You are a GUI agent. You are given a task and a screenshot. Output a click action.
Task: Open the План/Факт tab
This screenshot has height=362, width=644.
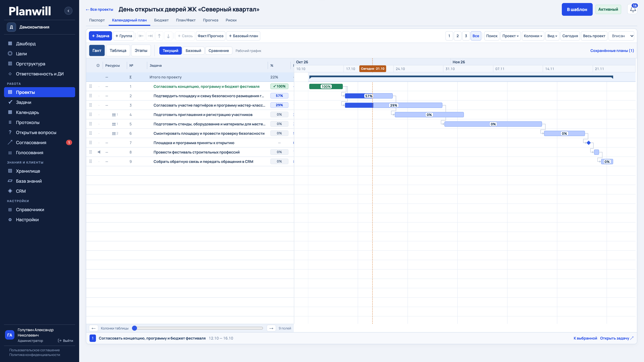(185, 20)
